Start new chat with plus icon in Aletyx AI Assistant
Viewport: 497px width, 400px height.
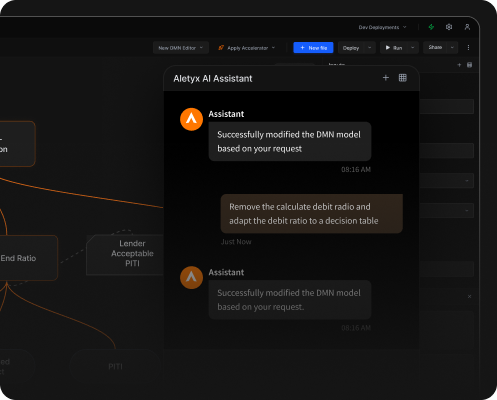pos(386,78)
